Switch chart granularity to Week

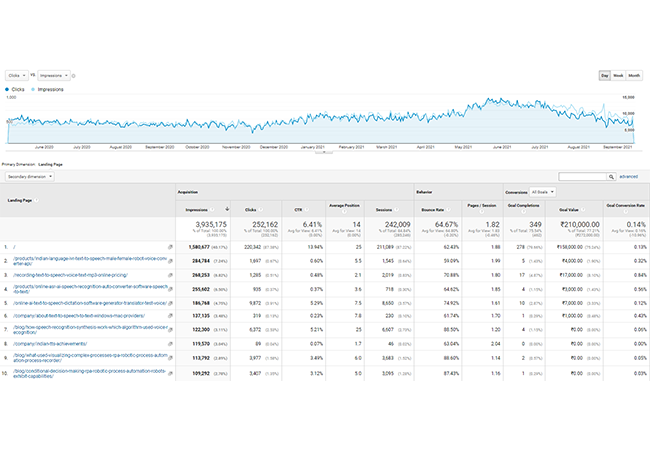[x=618, y=76]
